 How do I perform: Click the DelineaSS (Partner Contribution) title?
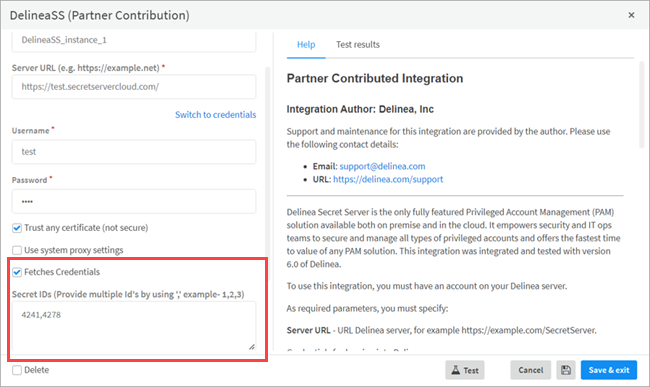pos(99,15)
